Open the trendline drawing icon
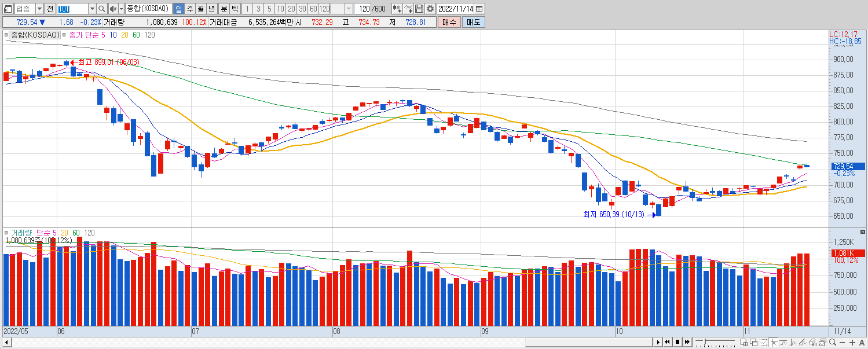Image resolution: width=868 pixels, height=349 pixels. 803,343
